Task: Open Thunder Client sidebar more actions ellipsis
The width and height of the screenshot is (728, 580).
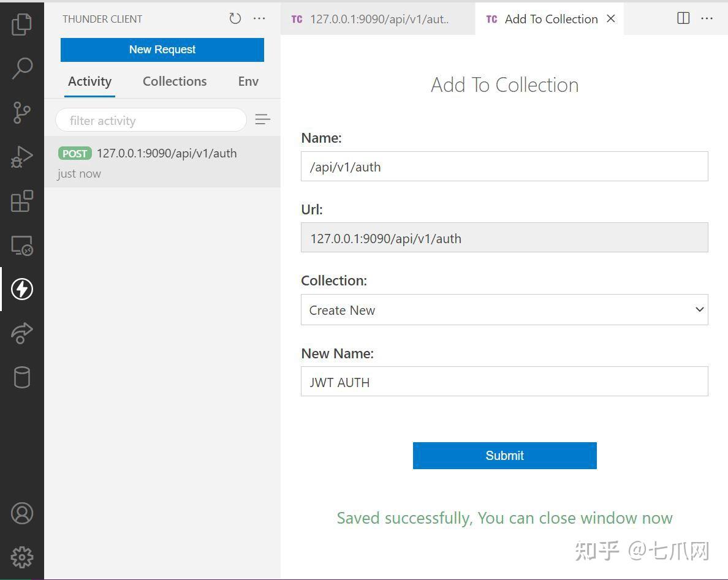Action: (x=260, y=19)
